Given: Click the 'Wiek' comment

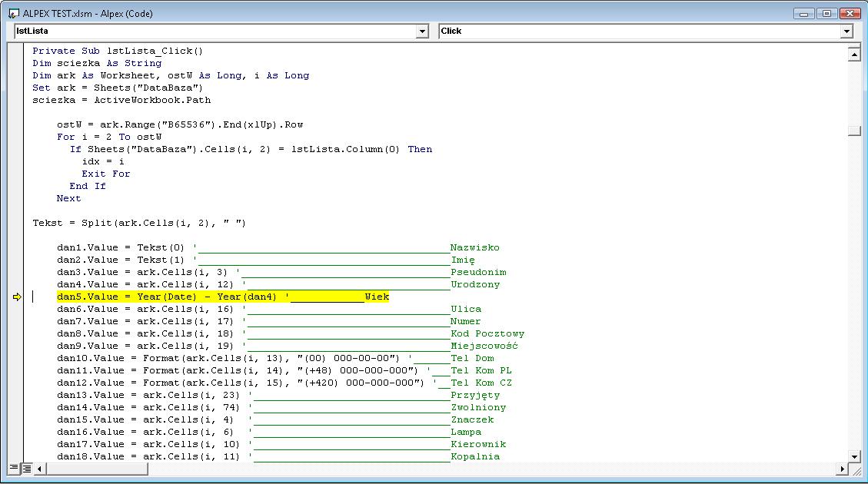Looking at the screenshot, I should pyautogui.click(x=377, y=297).
